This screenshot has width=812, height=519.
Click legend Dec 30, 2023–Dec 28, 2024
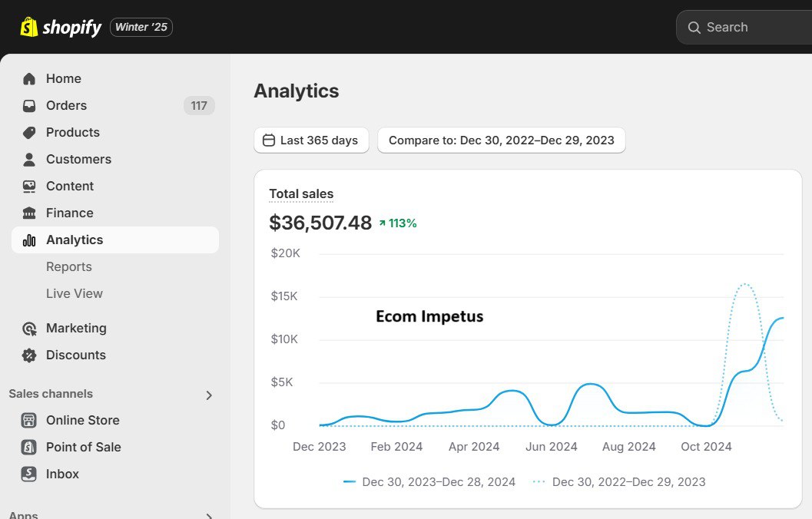click(429, 482)
